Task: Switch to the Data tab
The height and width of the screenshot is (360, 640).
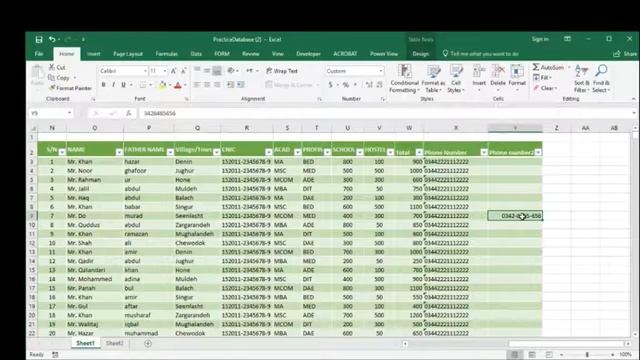Action: point(196,54)
